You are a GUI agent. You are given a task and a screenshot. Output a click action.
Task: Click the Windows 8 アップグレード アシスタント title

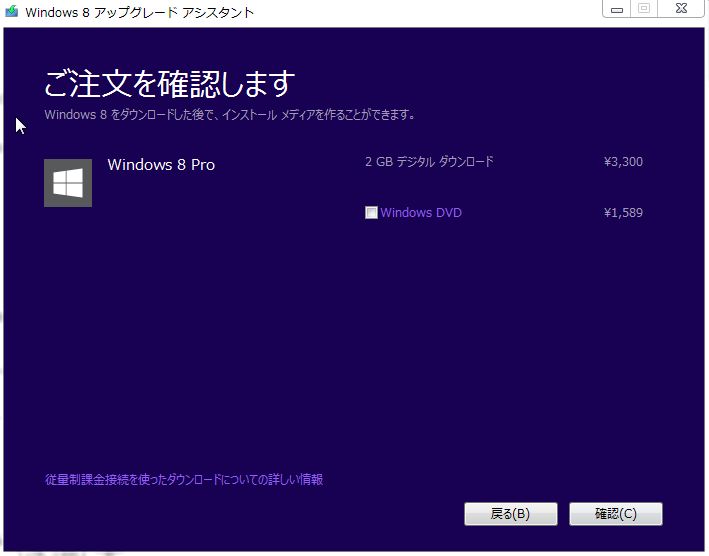[x=139, y=12]
